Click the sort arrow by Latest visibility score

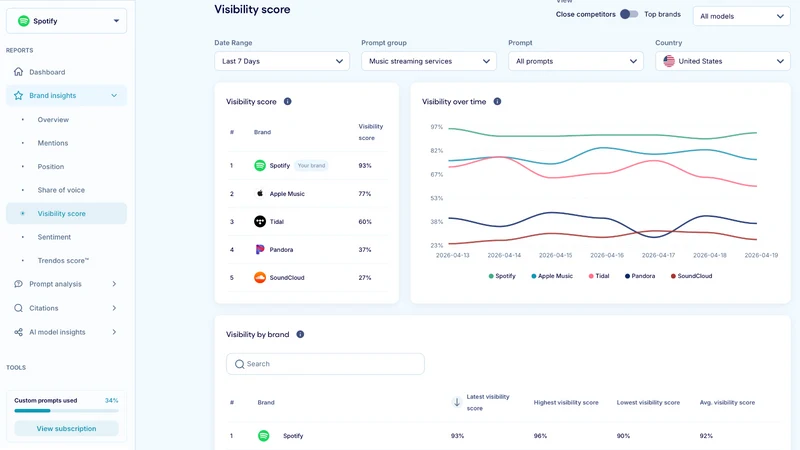pyautogui.click(x=457, y=402)
